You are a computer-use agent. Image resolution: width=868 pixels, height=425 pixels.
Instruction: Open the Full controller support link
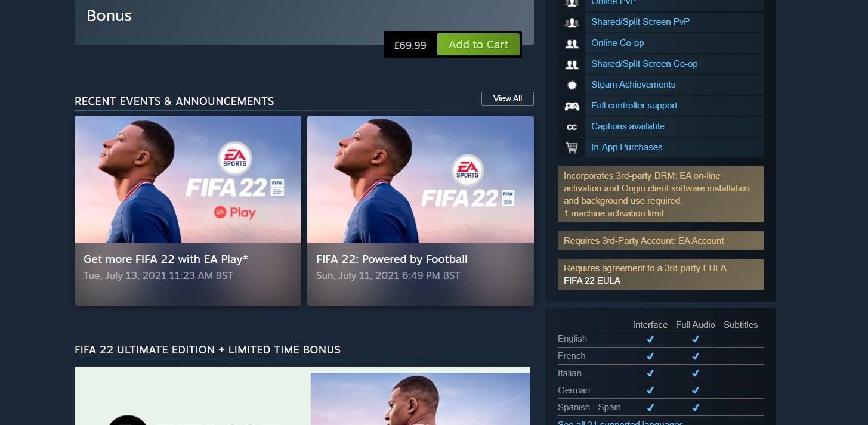(634, 106)
